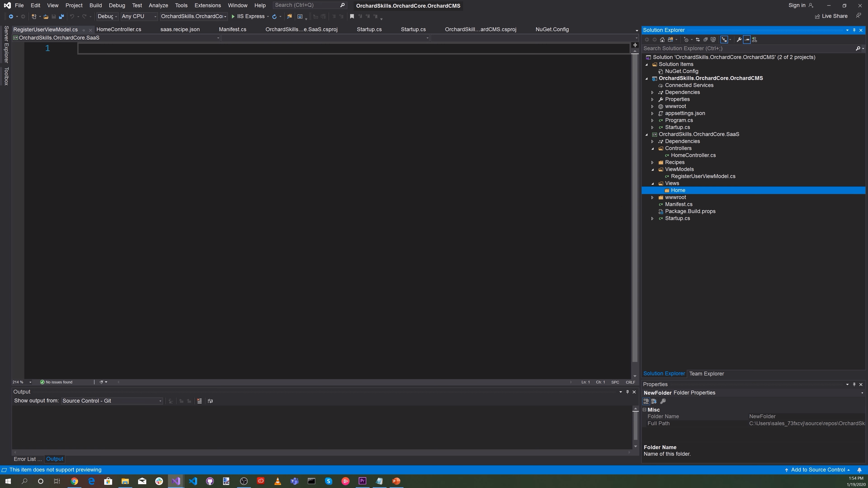Open the Show output from dropdown
The height and width of the screenshot is (488, 868).
(112, 401)
